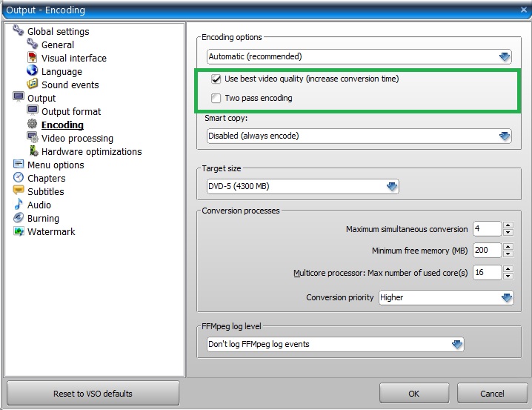
Task: Click the Output monitor icon
Action: 19,97
